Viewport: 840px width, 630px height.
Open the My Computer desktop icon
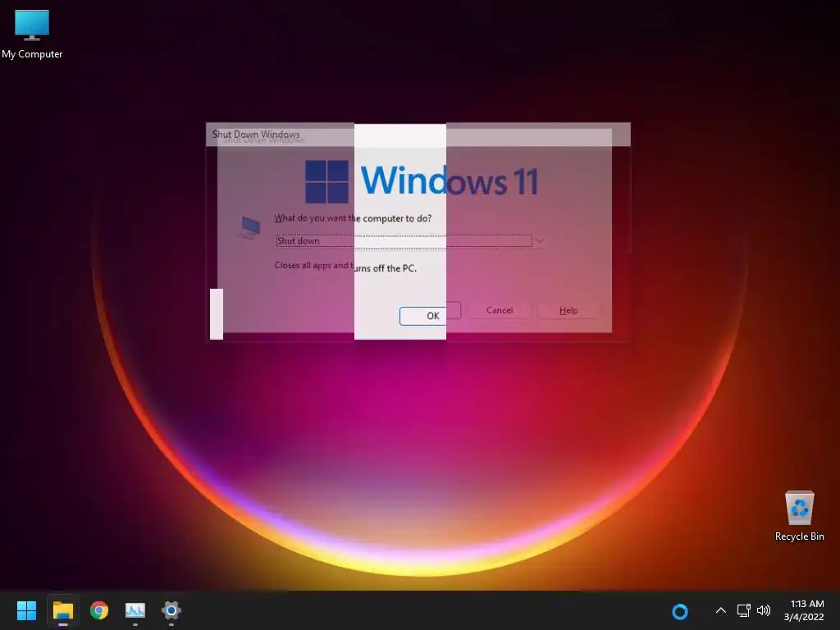click(x=32, y=34)
